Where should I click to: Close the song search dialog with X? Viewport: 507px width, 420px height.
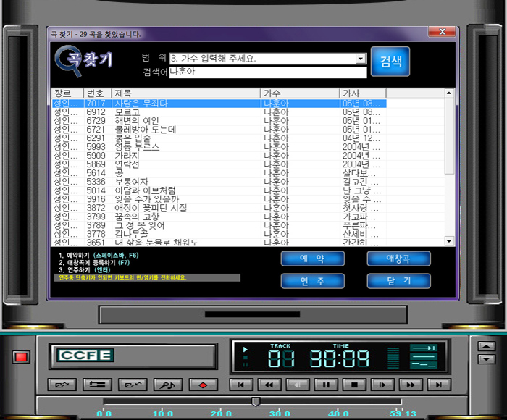[442, 32]
